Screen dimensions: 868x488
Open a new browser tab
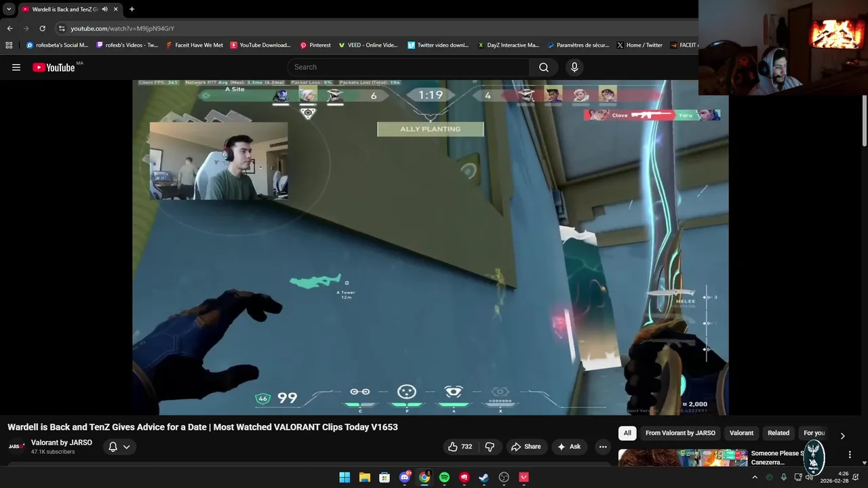click(132, 9)
